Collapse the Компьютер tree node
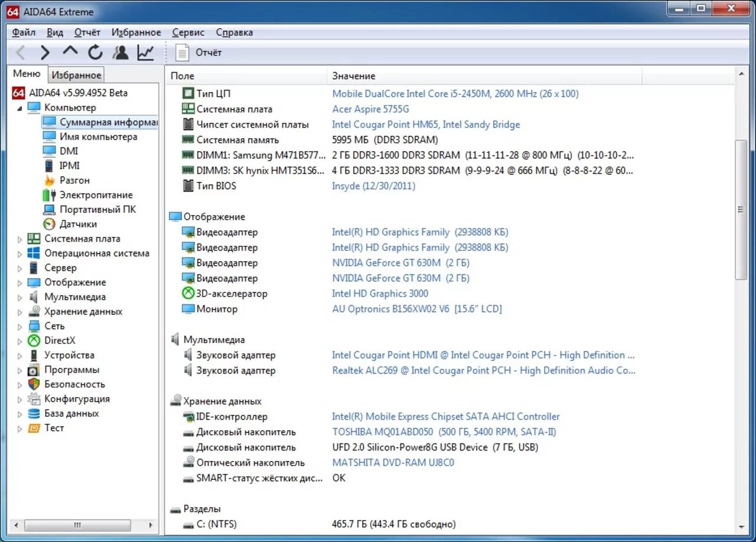Image resolution: width=756 pixels, height=542 pixels. point(19,108)
